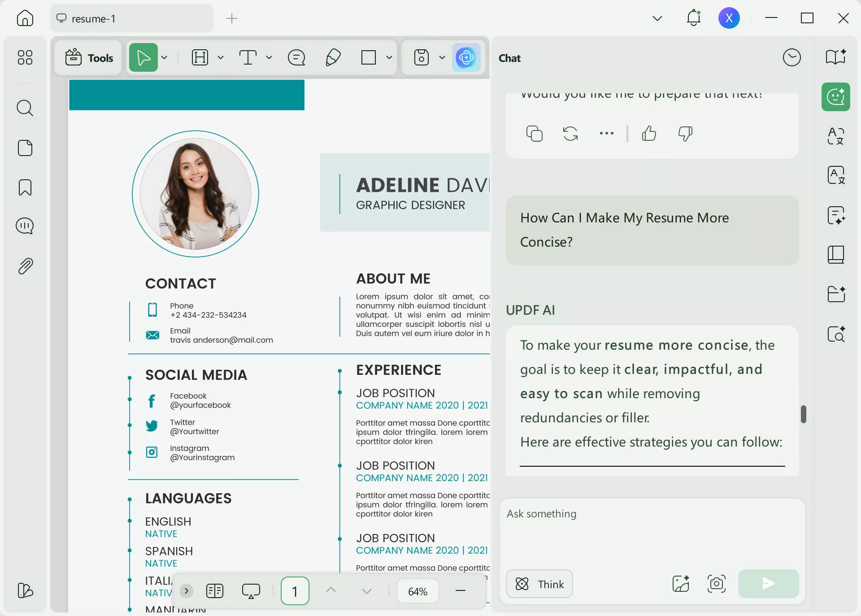Image resolution: width=861 pixels, height=616 pixels.
Task: Open the bookmarks panel on the left
Action: click(x=25, y=187)
